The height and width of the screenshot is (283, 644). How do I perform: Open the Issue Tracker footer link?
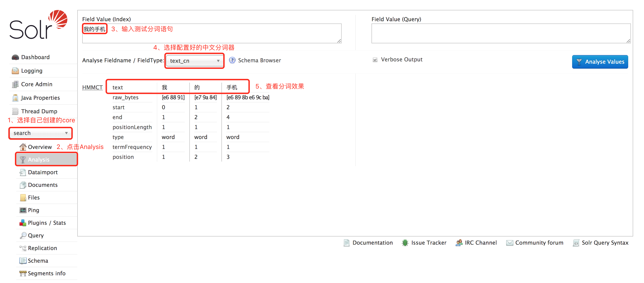click(x=428, y=243)
